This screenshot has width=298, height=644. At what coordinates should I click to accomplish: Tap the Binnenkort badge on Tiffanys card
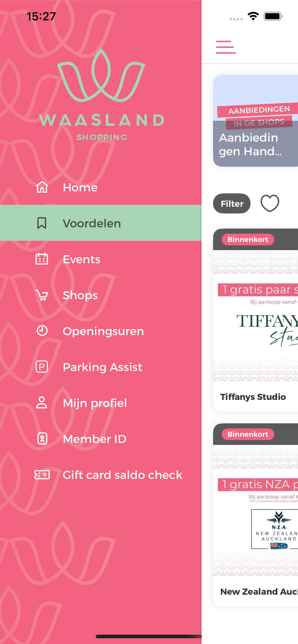click(x=248, y=239)
